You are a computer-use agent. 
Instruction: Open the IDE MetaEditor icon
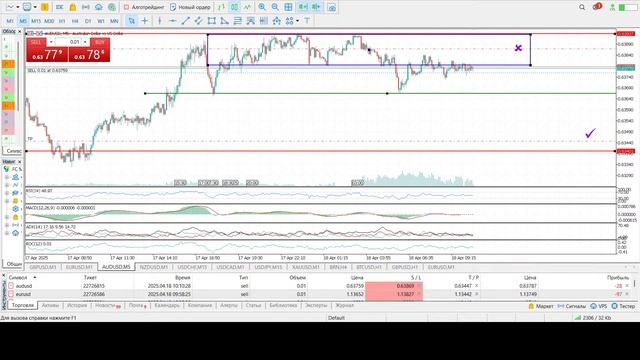59,7
